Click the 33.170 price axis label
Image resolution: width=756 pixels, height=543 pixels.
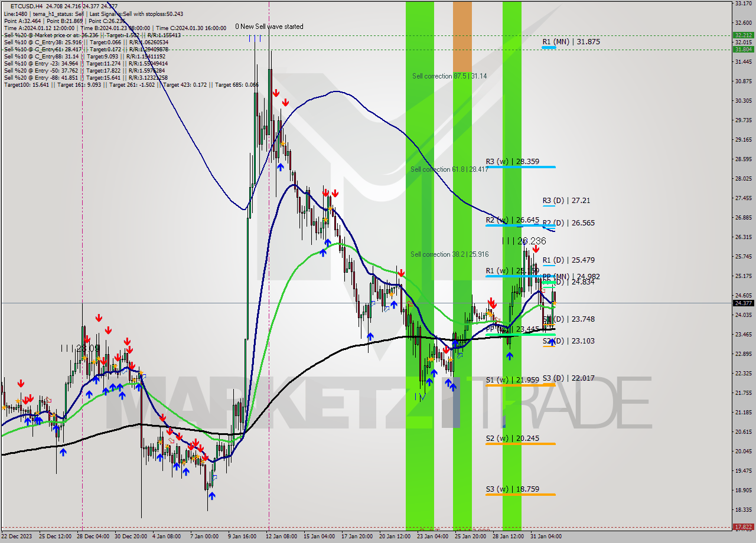[743, 4]
